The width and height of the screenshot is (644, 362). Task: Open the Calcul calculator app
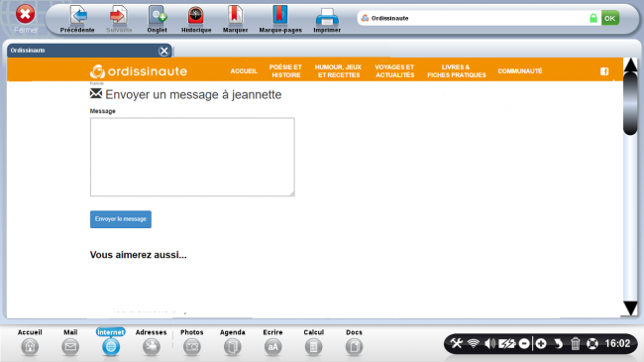click(313, 342)
